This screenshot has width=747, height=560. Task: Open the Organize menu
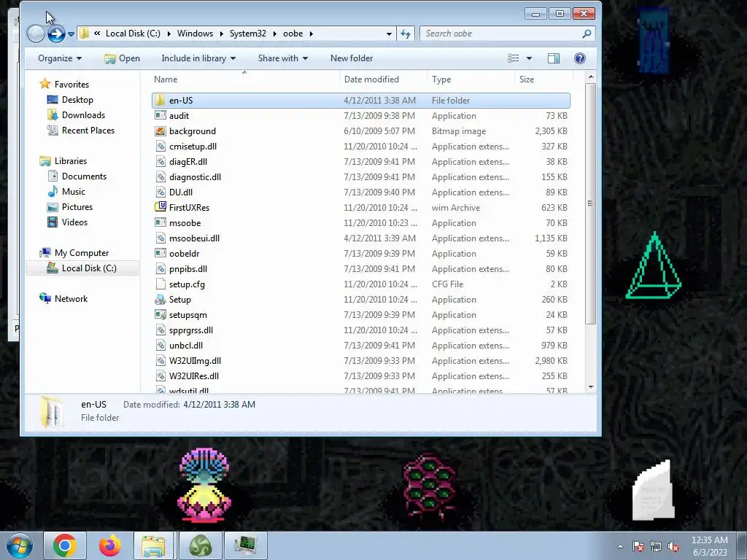(x=60, y=58)
